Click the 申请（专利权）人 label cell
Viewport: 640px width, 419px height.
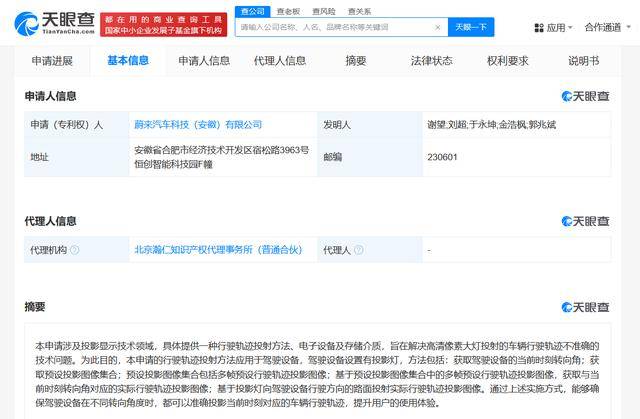pyautogui.click(x=76, y=124)
